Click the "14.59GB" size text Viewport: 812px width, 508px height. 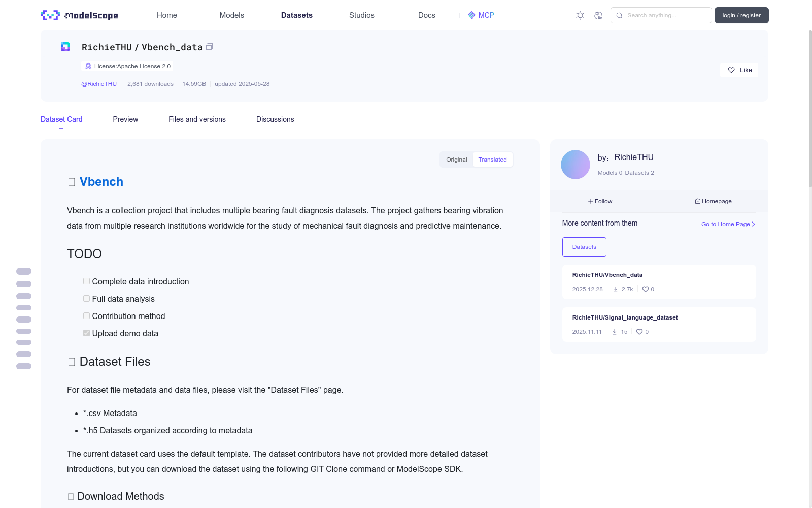click(x=194, y=84)
